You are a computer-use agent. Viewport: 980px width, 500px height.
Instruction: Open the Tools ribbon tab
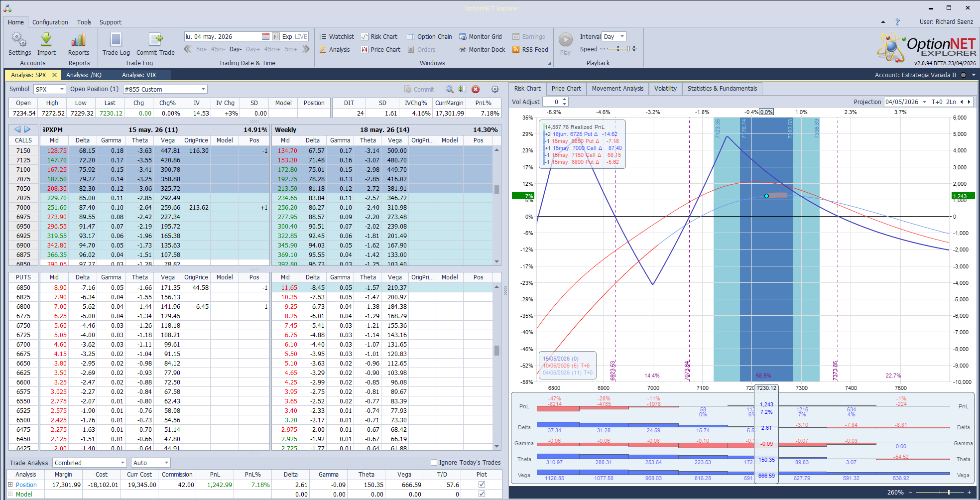(84, 22)
